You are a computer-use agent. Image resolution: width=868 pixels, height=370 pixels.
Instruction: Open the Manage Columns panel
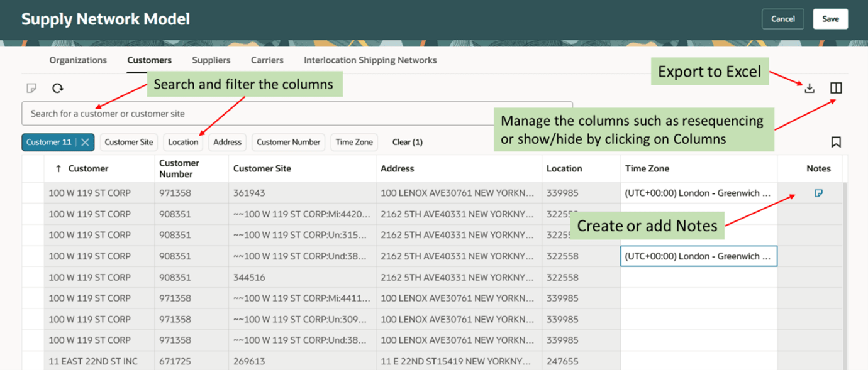836,88
